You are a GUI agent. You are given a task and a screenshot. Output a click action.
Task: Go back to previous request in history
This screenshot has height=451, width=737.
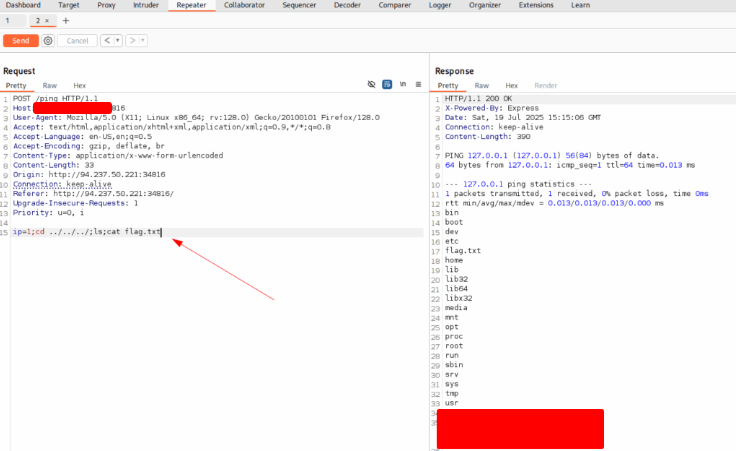(x=107, y=40)
